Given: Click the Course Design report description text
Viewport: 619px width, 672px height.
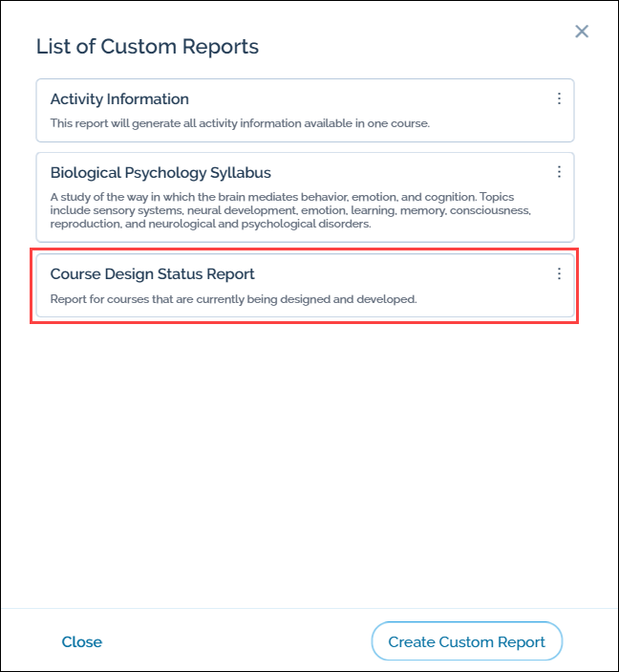Looking at the screenshot, I should [x=233, y=299].
